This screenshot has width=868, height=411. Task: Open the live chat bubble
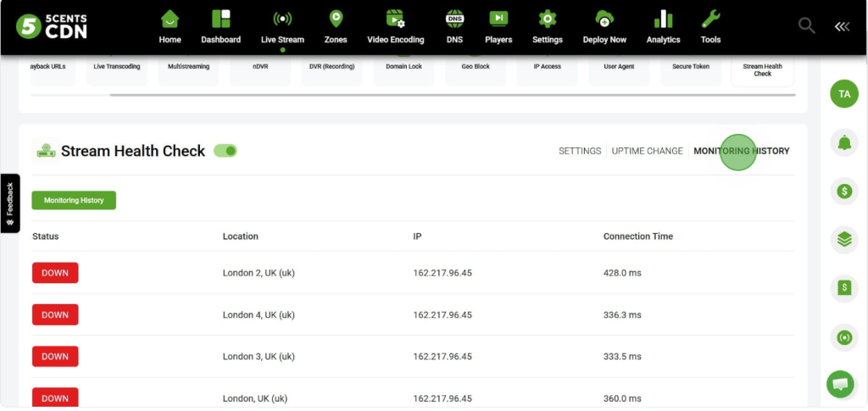[840, 384]
